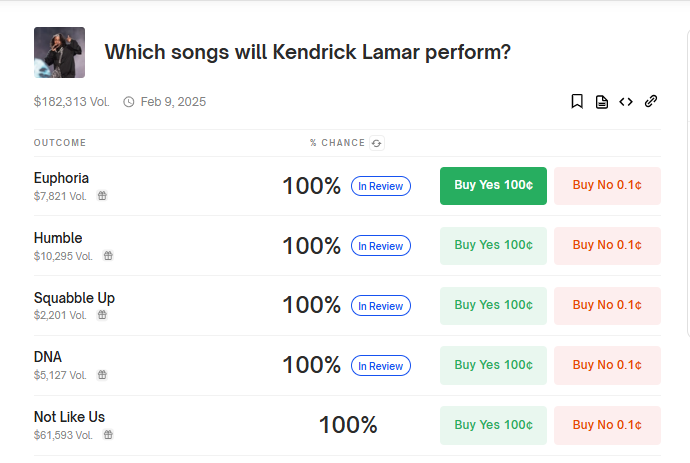Click the In Review badge for Euphoria
Viewport: 690px width, 463px height.
tap(381, 186)
